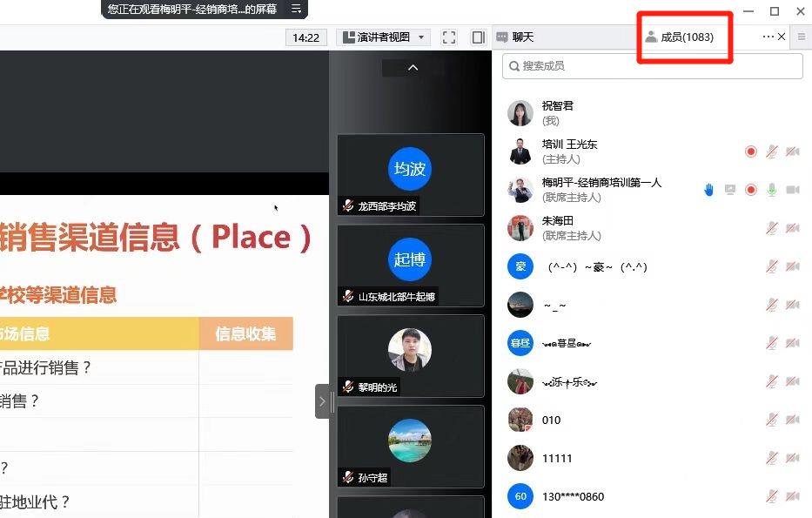Click blue 暮昼 avatar in member list
The image size is (812, 518).
pos(520,343)
